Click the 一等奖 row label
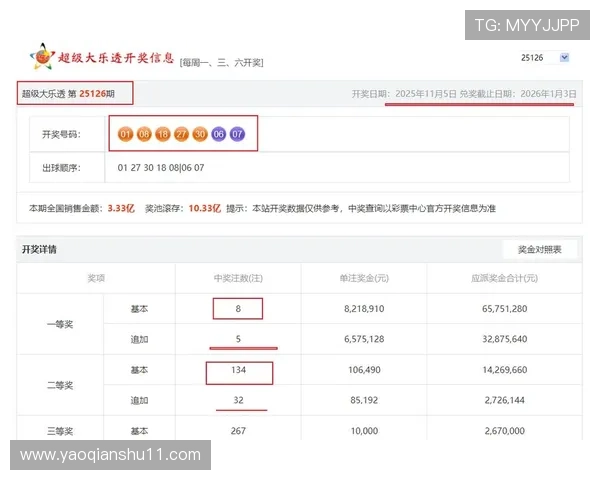 pos(60,324)
